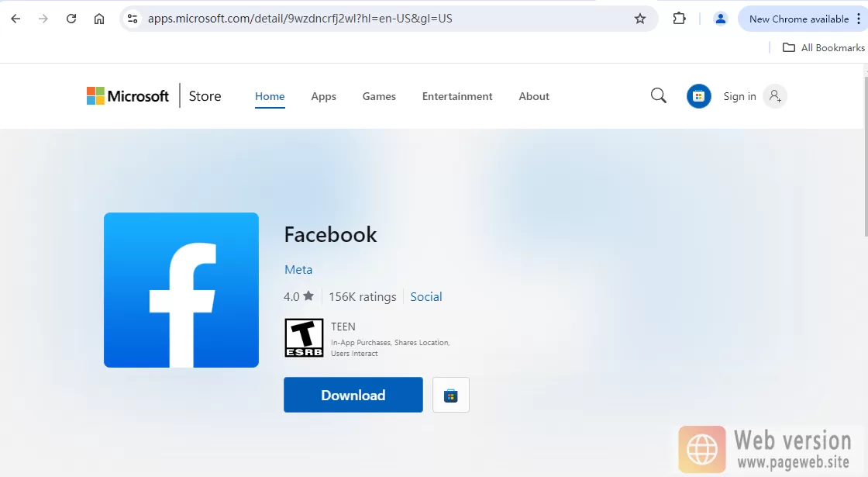Click the blue Download button
868x477 pixels.
click(353, 395)
